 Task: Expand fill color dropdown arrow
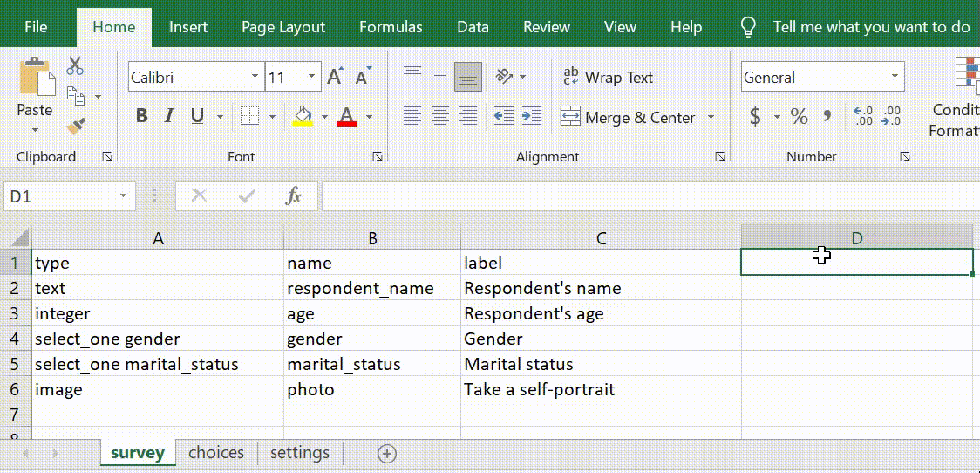324,117
